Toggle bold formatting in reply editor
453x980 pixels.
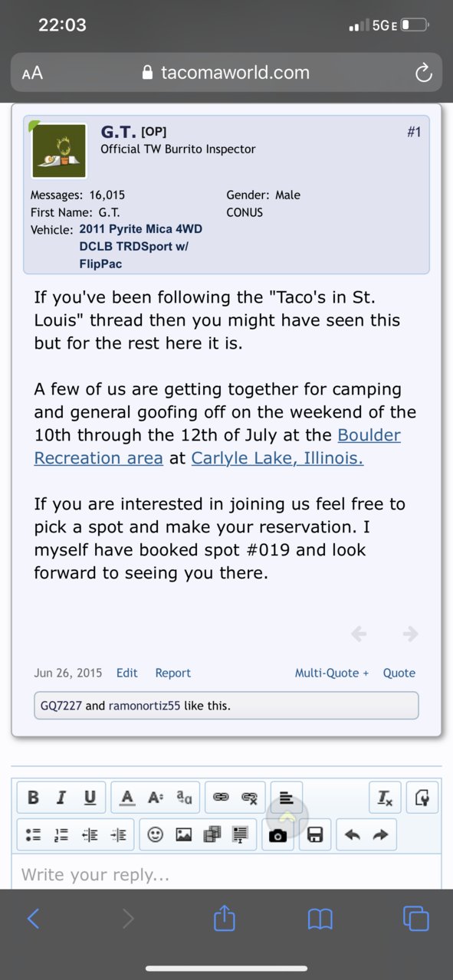pos(33,798)
